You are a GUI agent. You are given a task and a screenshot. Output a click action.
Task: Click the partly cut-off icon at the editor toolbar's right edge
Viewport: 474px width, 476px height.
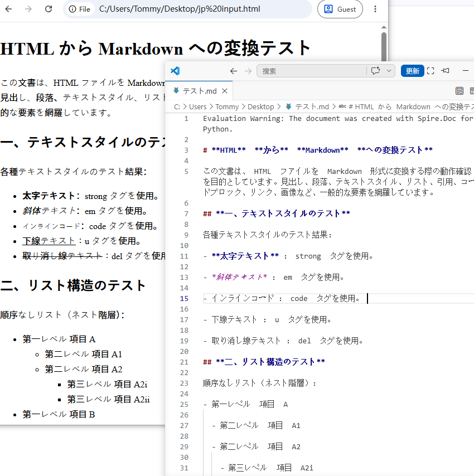coord(472,91)
